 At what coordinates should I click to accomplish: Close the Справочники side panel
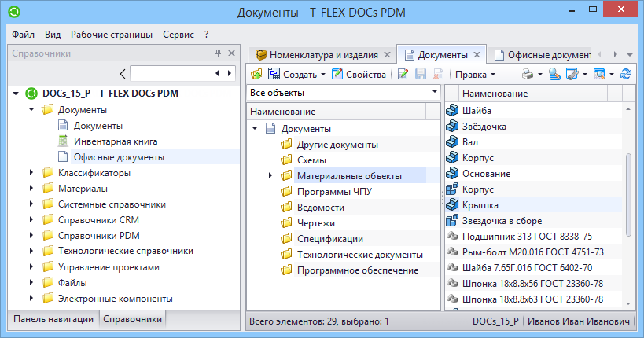click(232, 53)
